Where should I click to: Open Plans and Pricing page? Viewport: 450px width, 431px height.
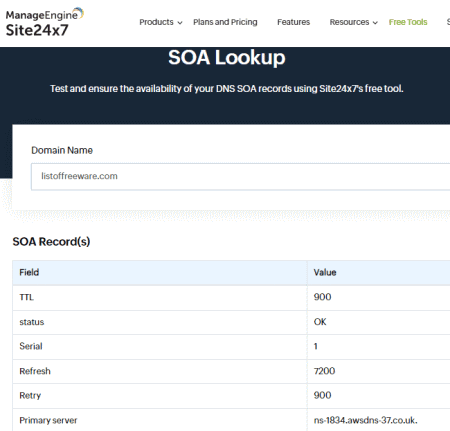(225, 22)
